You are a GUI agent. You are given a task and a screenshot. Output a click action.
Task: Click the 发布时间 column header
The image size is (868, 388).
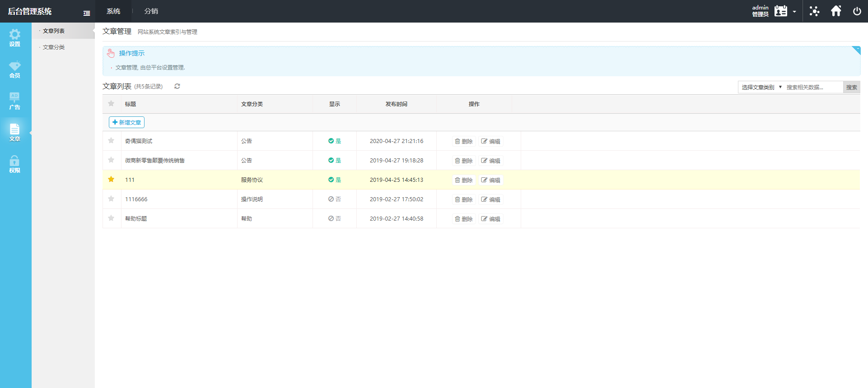pyautogui.click(x=397, y=104)
